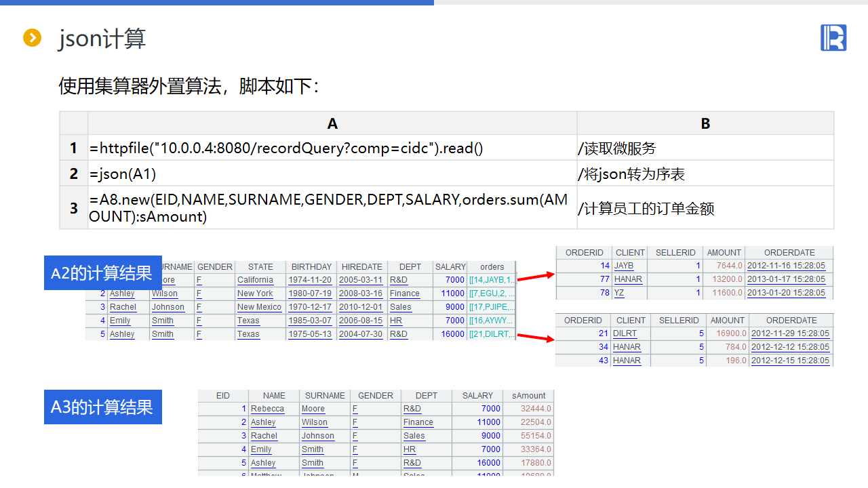Screen dimensions: 868x488
Task: Click the column B header of script grid
Action: coord(705,123)
